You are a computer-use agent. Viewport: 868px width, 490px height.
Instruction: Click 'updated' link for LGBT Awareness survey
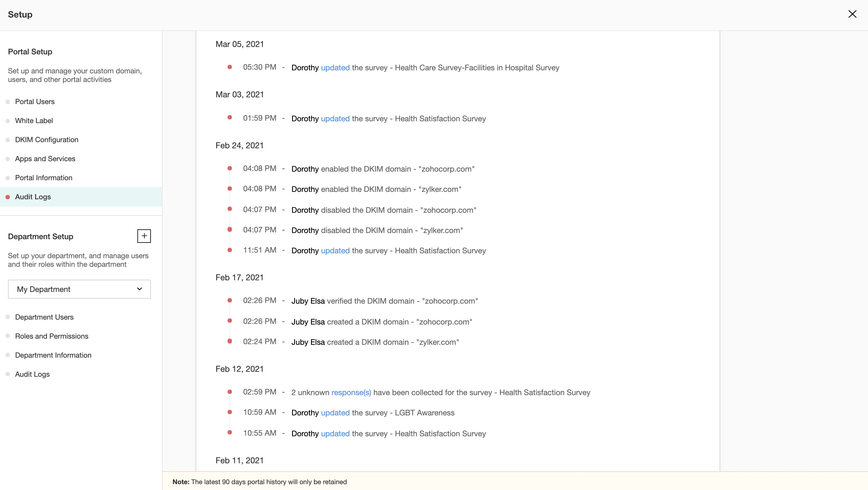(335, 413)
